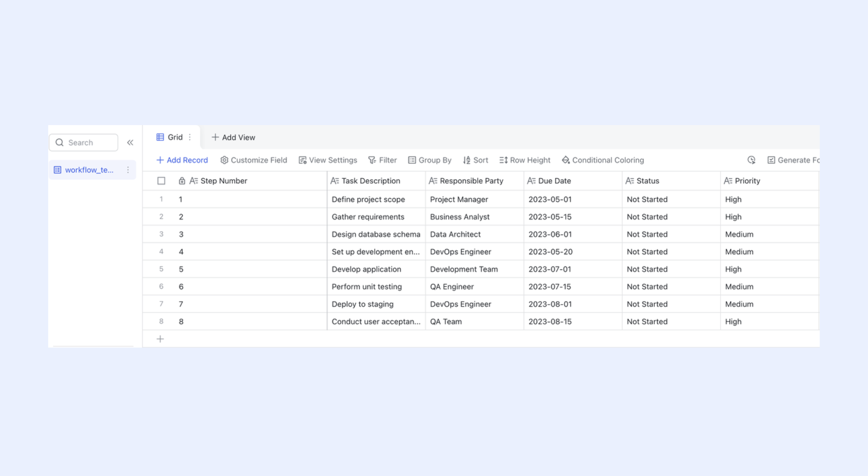The image size is (868, 476).
Task: Click the Priority column header
Action: pyautogui.click(x=770, y=181)
